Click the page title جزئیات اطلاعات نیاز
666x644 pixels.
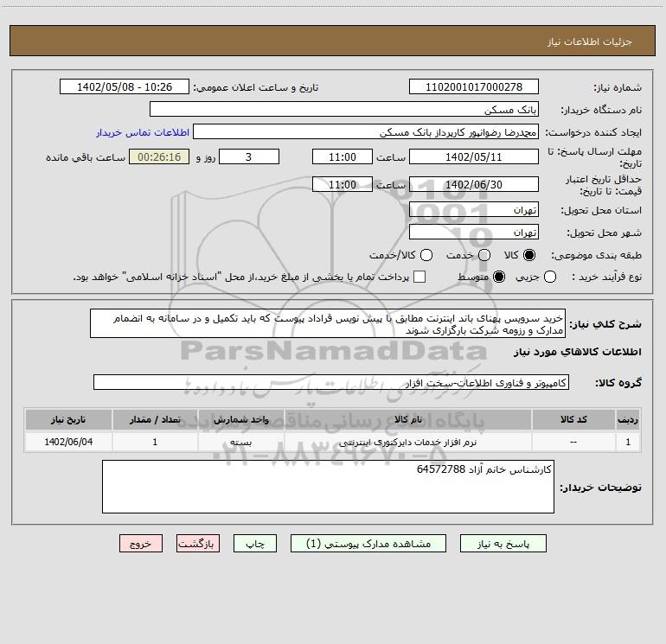point(590,41)
